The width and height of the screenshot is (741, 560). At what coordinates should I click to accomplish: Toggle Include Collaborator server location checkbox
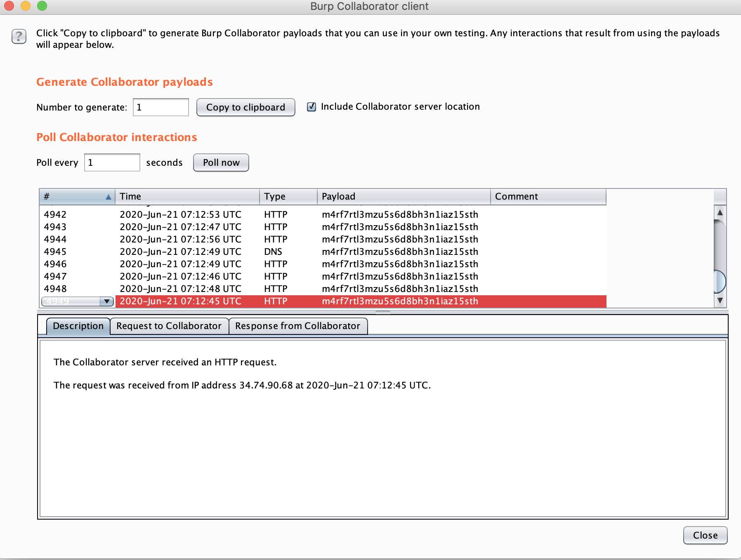click(312, 107)
